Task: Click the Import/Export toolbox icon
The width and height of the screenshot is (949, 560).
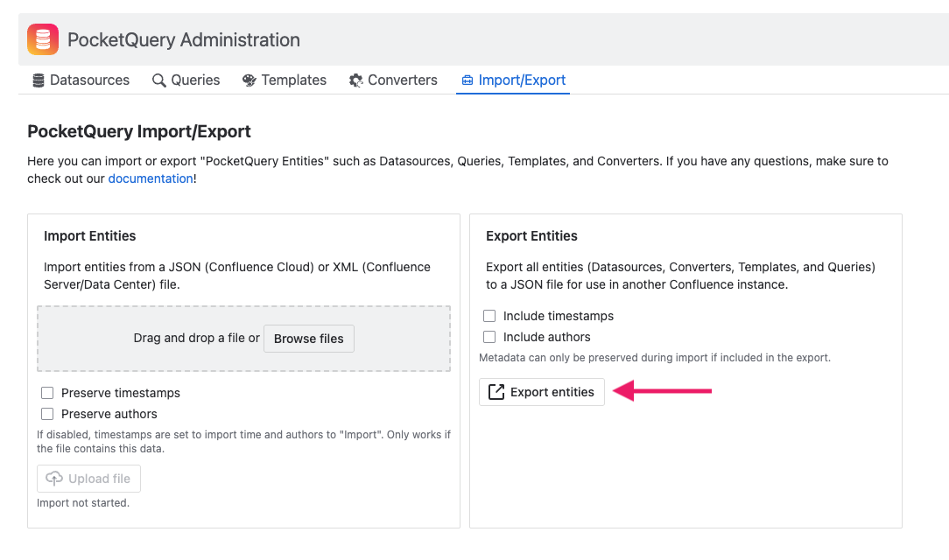Action: tap(467, 80)
